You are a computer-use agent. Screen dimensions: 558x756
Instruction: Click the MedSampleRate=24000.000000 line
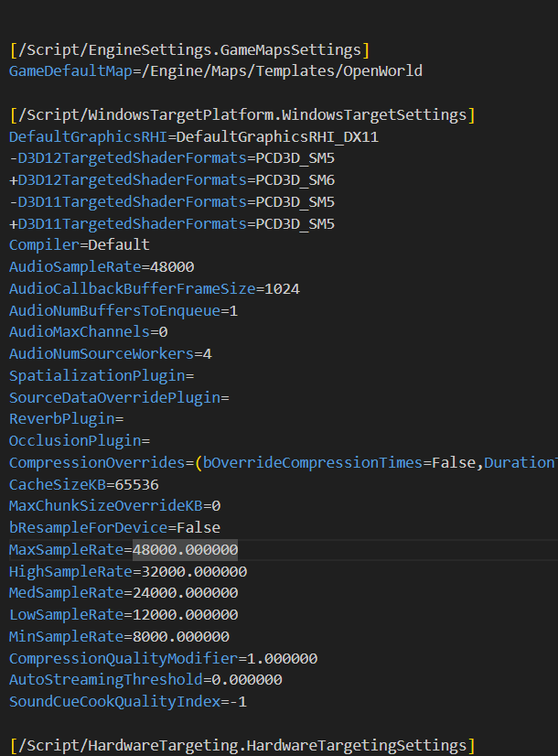123,593
